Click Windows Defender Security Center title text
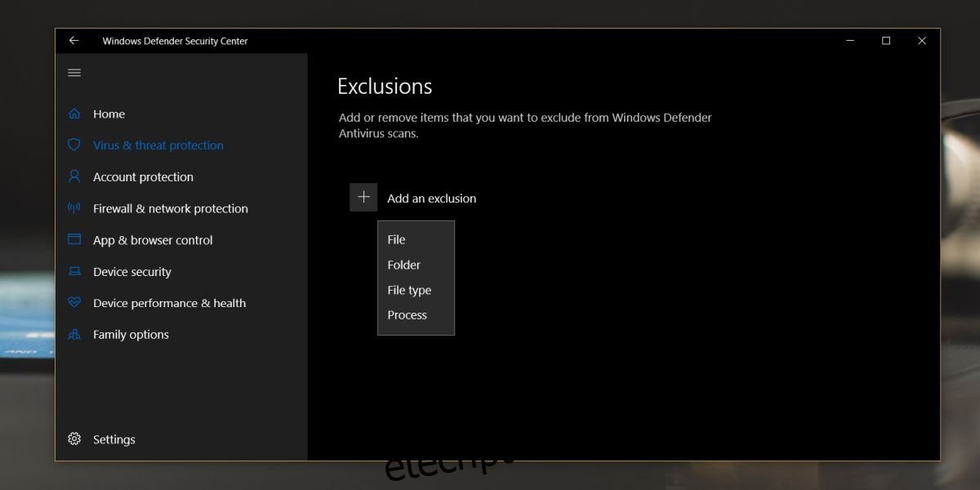980x490 pixels. [x=175, y=41]
